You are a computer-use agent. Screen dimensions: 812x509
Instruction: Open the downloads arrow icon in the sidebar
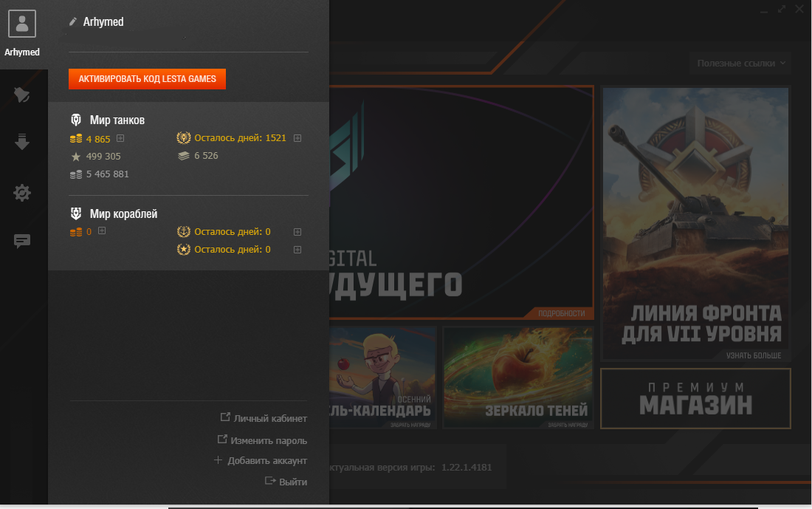pos(21,142)
